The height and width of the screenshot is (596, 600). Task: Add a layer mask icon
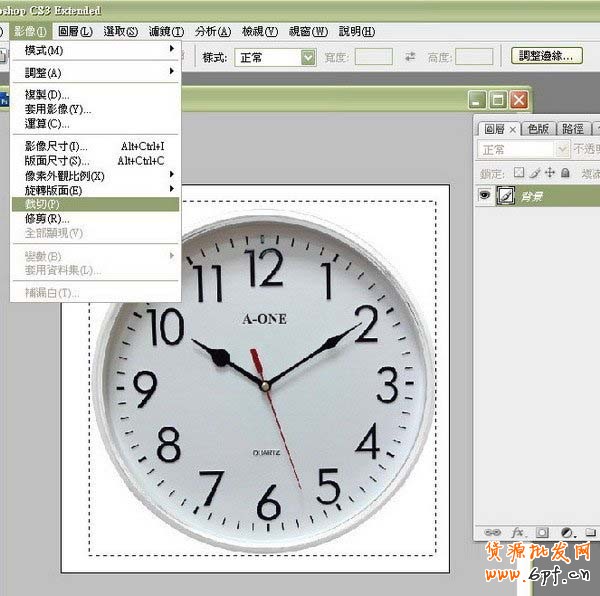[x=542, y=532]
